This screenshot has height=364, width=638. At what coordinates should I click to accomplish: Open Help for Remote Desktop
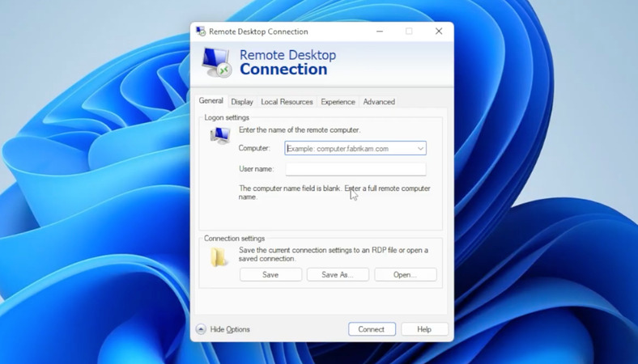[424, 329]
